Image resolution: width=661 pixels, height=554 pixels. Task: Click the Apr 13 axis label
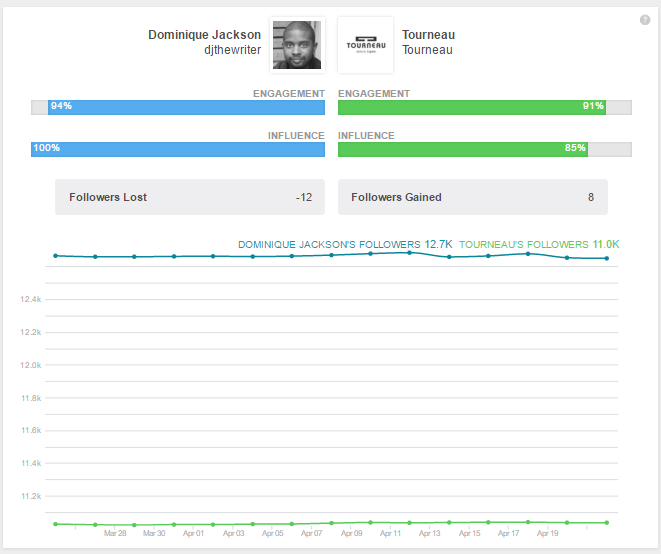430,533
